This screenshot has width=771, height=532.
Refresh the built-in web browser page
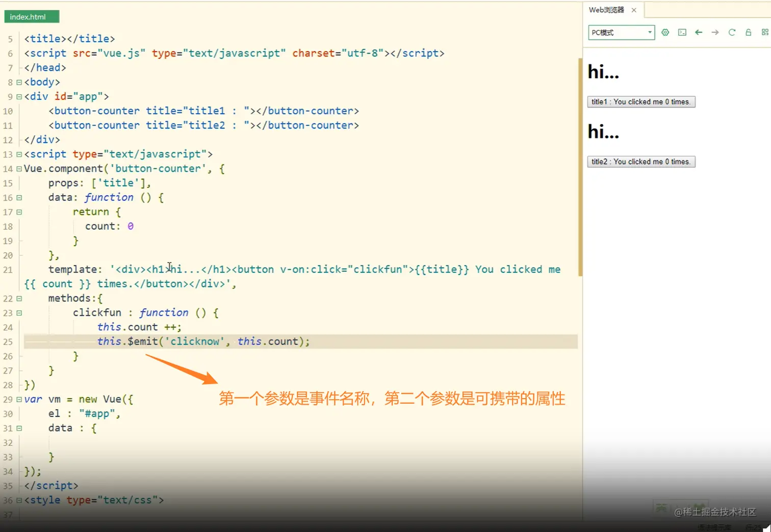[732, 33]
